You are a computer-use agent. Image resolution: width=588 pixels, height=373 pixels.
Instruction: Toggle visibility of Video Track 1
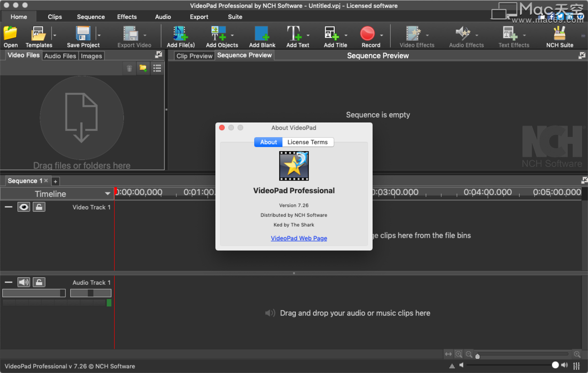(24, 207)
